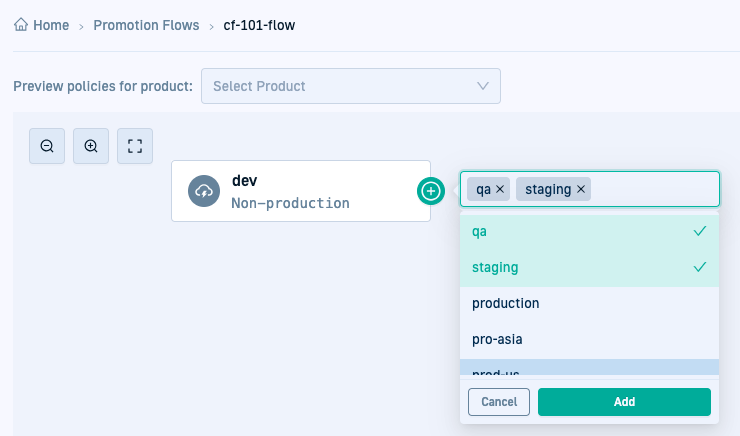740x436 pixels.
Task: Click inside the environment tags input field
Action: pyautogui.click(x=650, y=189)
